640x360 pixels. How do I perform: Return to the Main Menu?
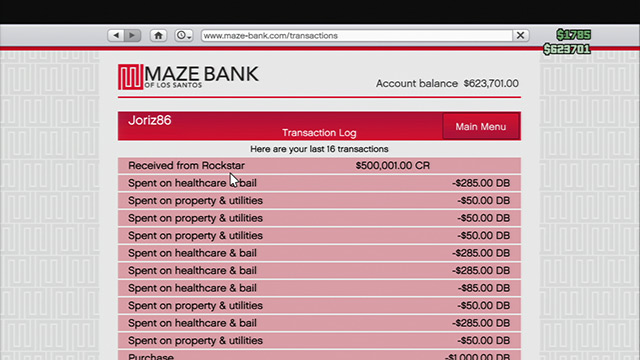click(x=481, y=127)
